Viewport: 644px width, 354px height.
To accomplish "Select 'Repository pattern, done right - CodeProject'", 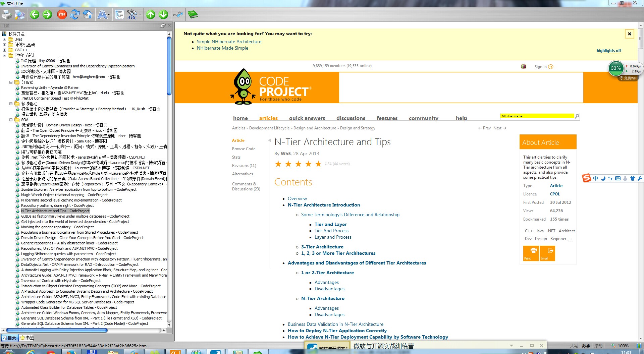I will tap(57, 205).
